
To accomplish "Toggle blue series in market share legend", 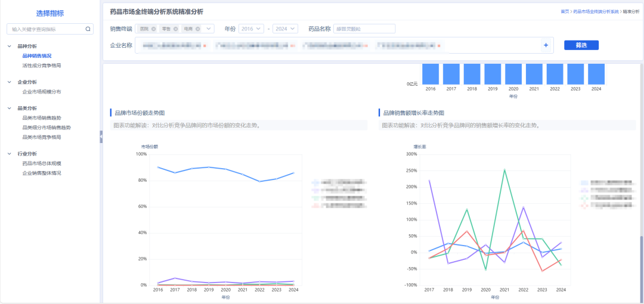I will [x=339, y=182].
